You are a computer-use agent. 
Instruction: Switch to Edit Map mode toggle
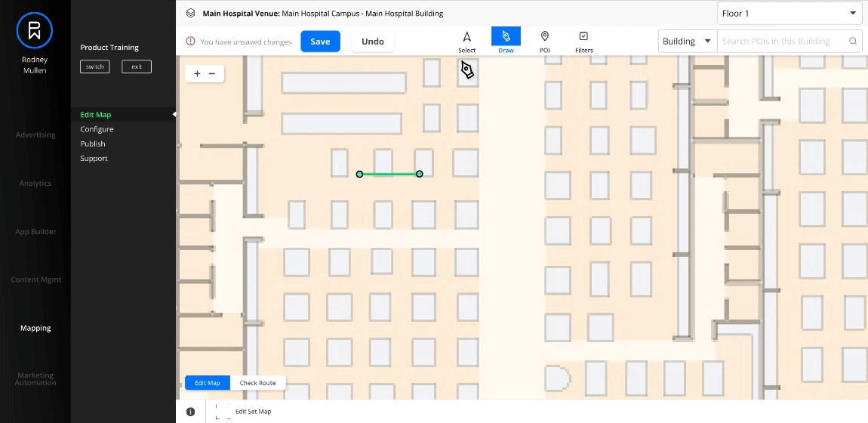pyautogui.click(x=208, y=383)
